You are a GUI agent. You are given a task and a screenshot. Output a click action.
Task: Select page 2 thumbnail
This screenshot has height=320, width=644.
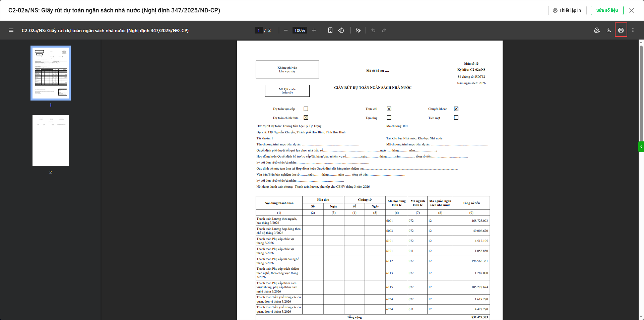pos(51,140)
